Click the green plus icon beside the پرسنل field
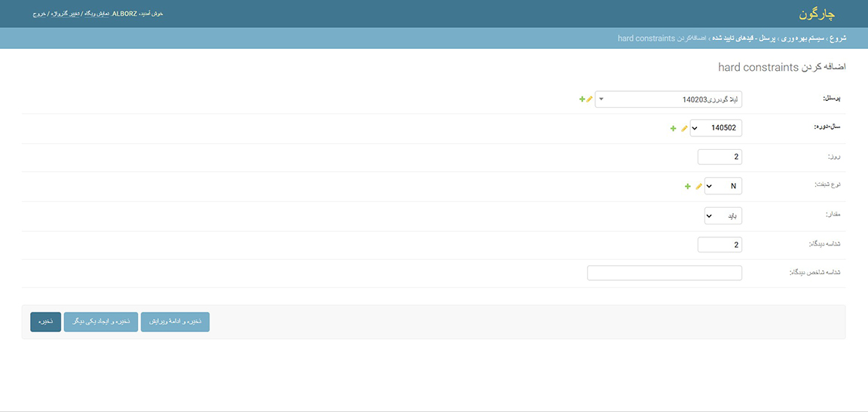Image resolution: width=868 pixels, height=412 pixels. pos(582,99)
